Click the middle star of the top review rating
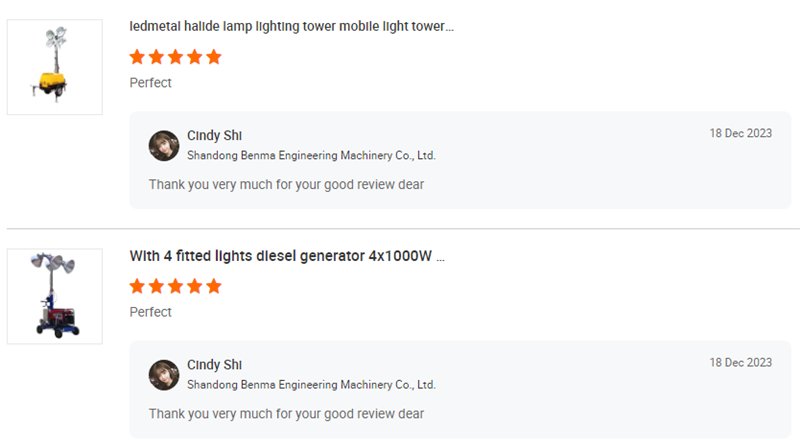This screenshot has width=800, height=448. point(175,57)
